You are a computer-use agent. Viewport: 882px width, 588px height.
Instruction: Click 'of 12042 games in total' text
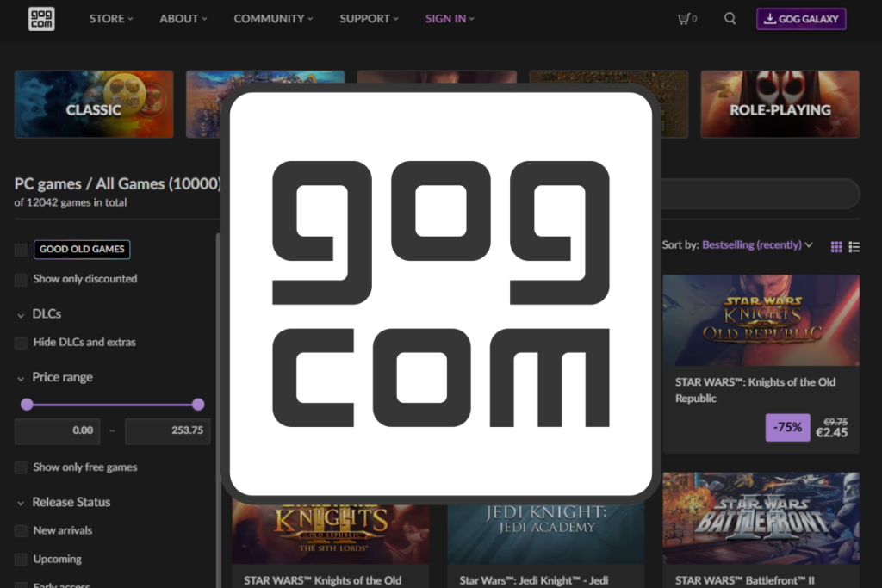tap(71, 202)
